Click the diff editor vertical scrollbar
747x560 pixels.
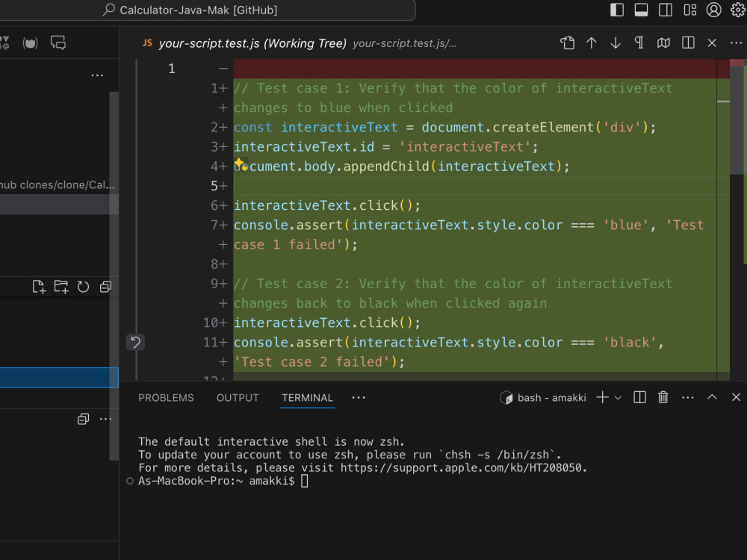coord(737,119)
